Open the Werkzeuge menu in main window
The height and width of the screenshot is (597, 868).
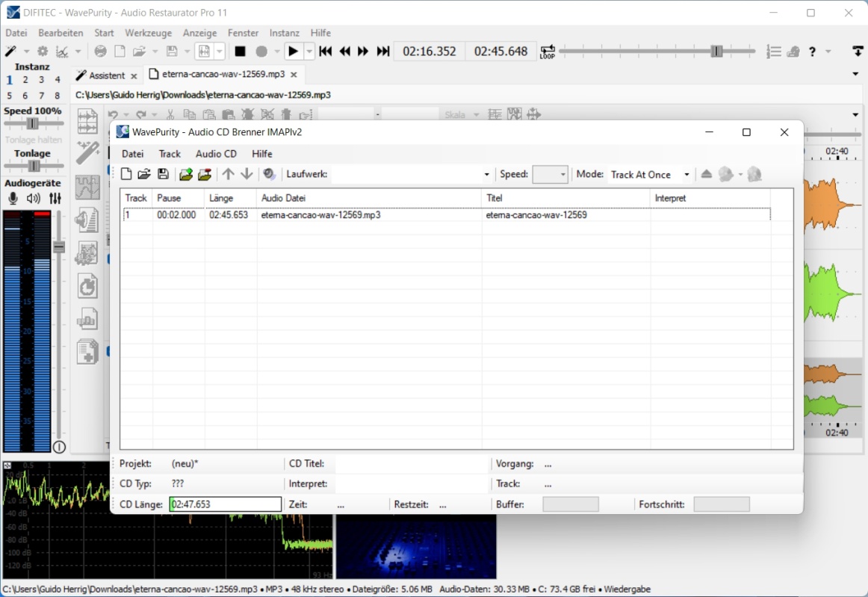(149, 33)
